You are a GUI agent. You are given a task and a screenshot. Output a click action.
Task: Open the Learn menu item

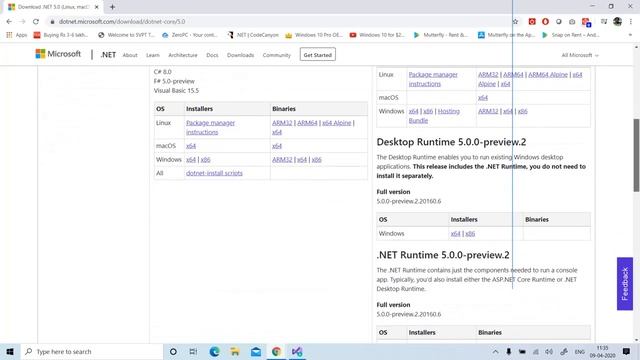(153, 55)
